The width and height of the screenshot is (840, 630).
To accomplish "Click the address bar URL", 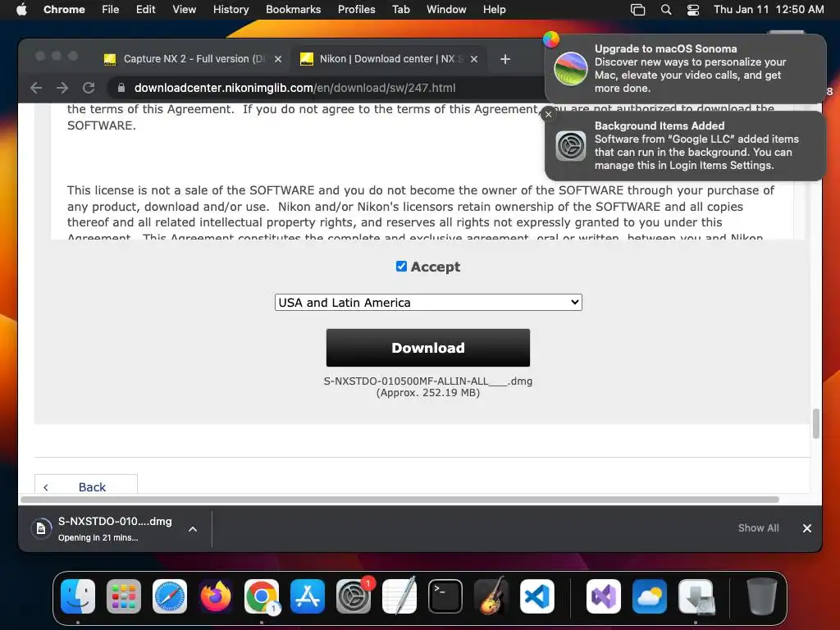I will [x=294, y=88].
